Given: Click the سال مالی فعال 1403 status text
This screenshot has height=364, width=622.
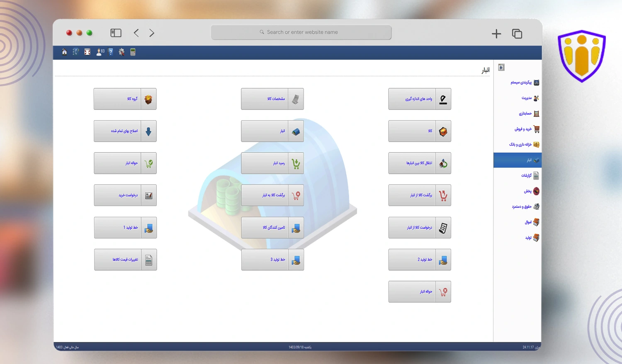Looking at the screenshot, I should coord(67,347).
